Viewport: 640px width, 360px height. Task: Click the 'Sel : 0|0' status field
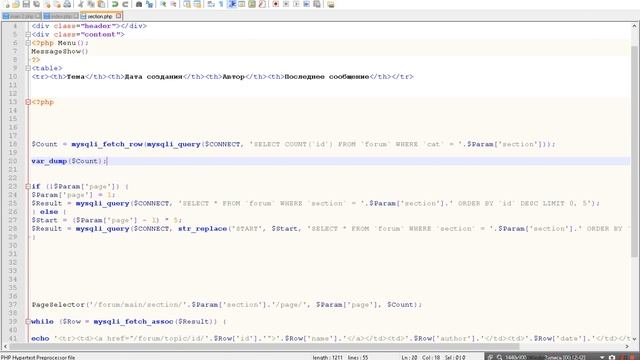pos(455,358)
